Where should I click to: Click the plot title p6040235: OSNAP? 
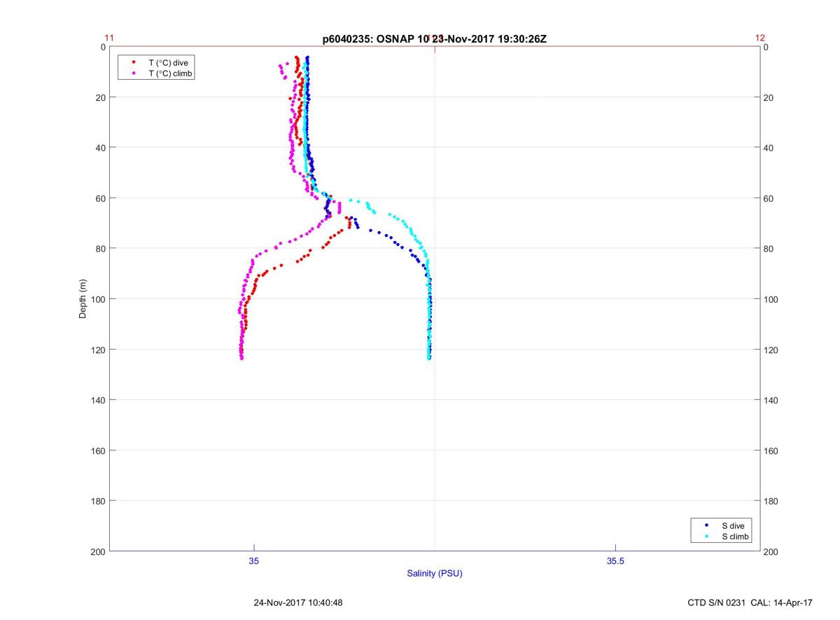435,39
